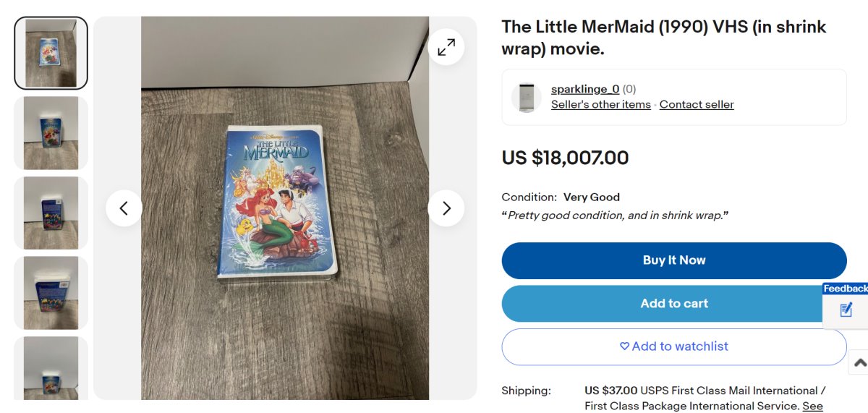Select the fifth partially visible thumbnail
The height and width of the screenshot is (413, 868).
(x=51, y=368)
